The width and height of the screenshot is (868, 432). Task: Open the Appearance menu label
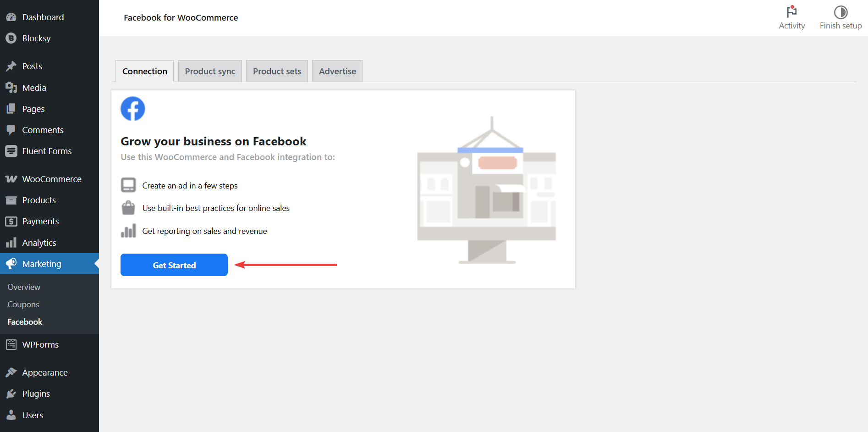pyautogui.click(x=45, y=372)
